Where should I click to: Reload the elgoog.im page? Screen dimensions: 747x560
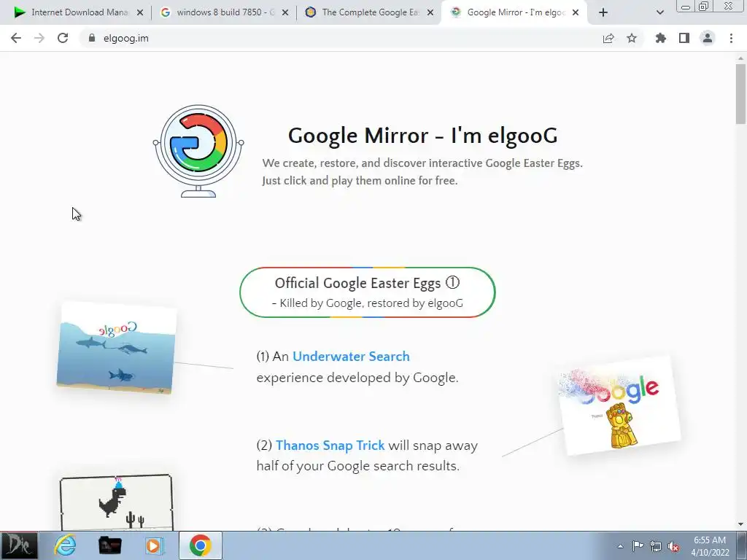pyautogui.click(x=63, y=38)
